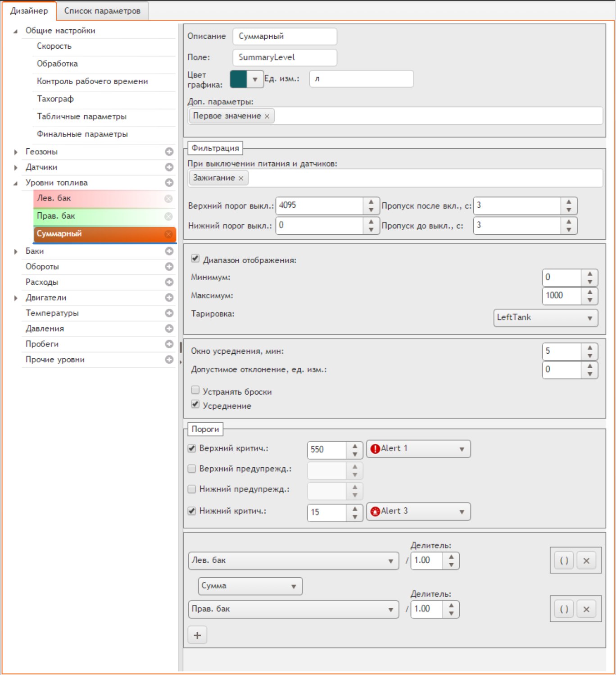
Task: Delete the Лев. бак fuel level entry
Action: pos(168,199)
